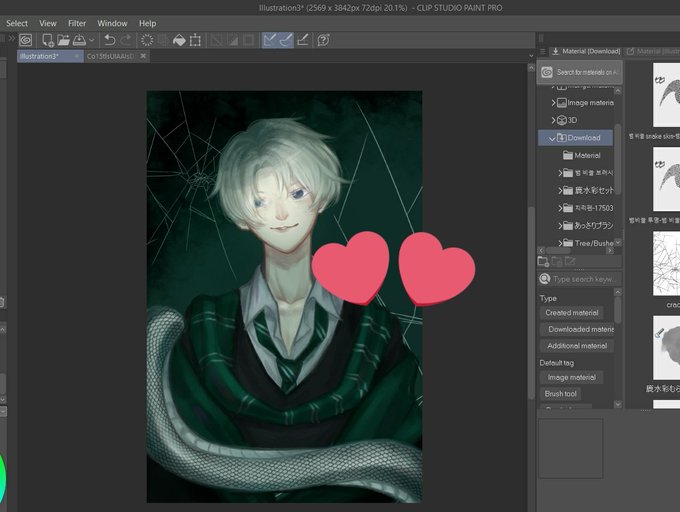Screen dimensions: 680x512
Task: Toggle the Downloaded material tag filter
Action: pyautogui.click(x=578, y=329)
